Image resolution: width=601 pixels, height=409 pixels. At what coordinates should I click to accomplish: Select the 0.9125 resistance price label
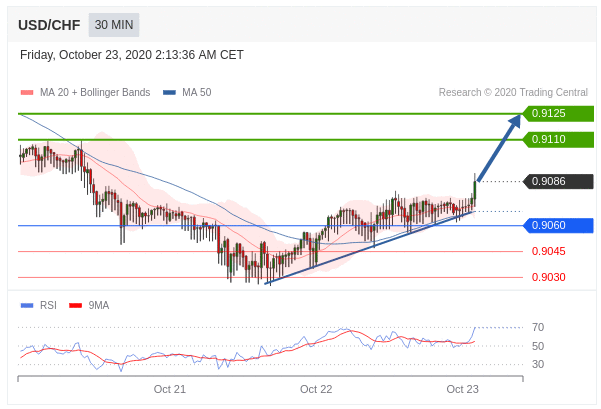(x=559, y=113)
